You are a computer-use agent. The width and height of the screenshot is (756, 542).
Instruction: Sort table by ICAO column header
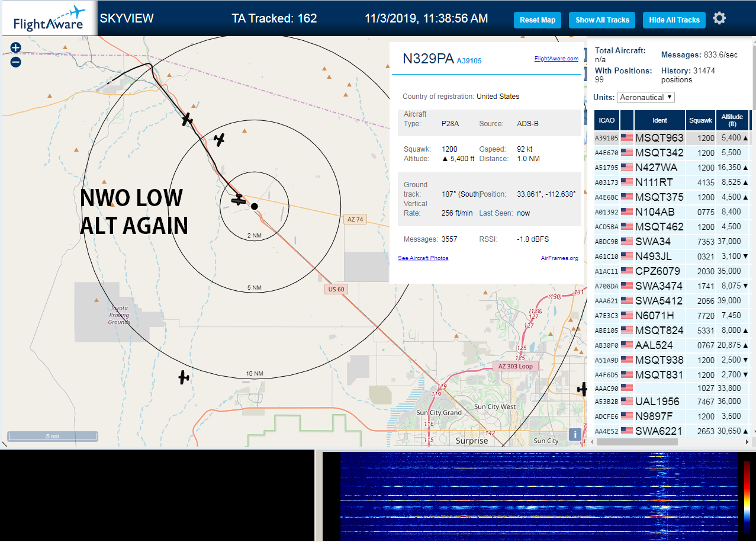pyautogui.click(x=606, y=120)
